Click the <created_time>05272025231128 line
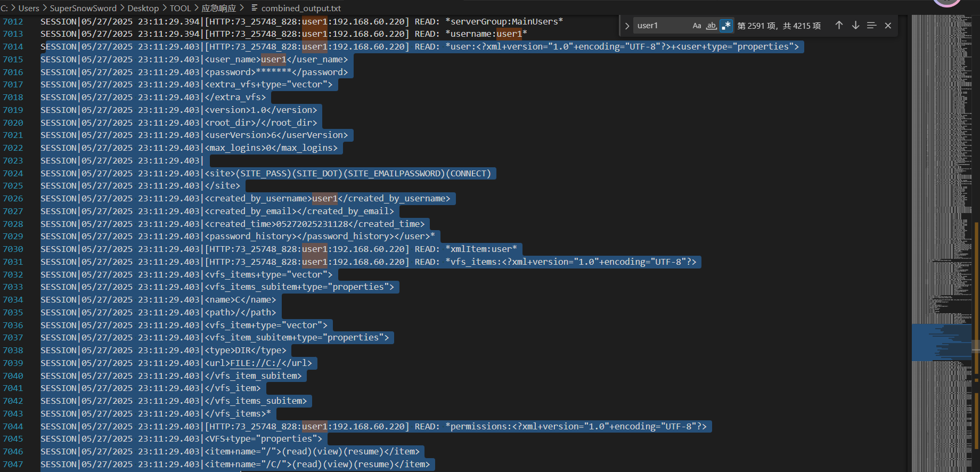The width and height of the screenshot is (980, 472). (x=315, y=224)
